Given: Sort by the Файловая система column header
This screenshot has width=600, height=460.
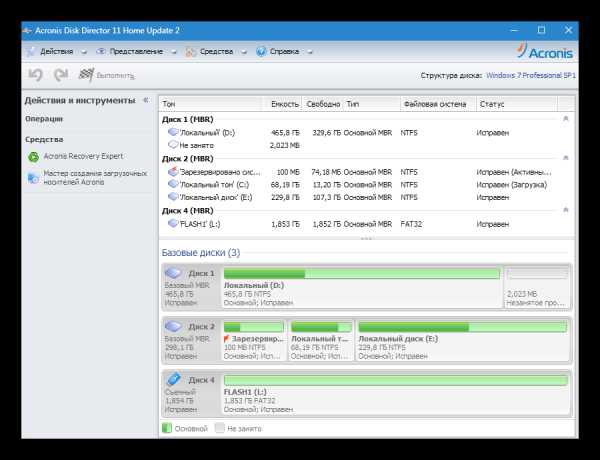Looking at the screenshot, I should click(x=438, y=104).
